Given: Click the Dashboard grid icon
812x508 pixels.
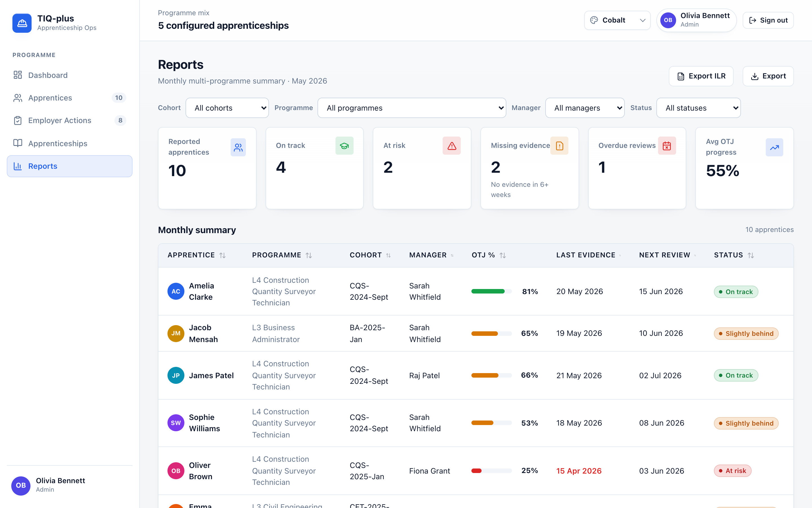Looking at the screenshot, I should [x=18, y=75].
